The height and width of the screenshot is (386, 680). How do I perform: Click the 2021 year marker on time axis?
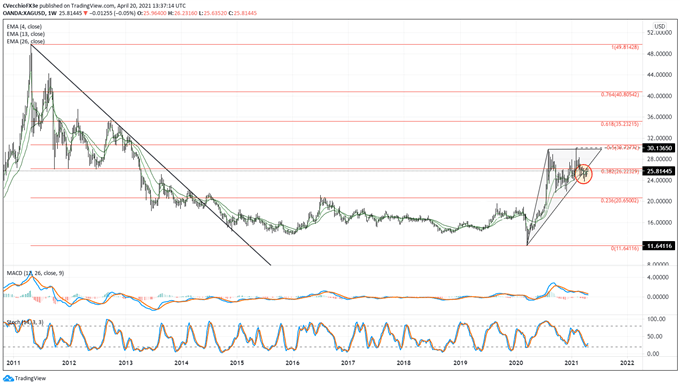coord(572,363)
